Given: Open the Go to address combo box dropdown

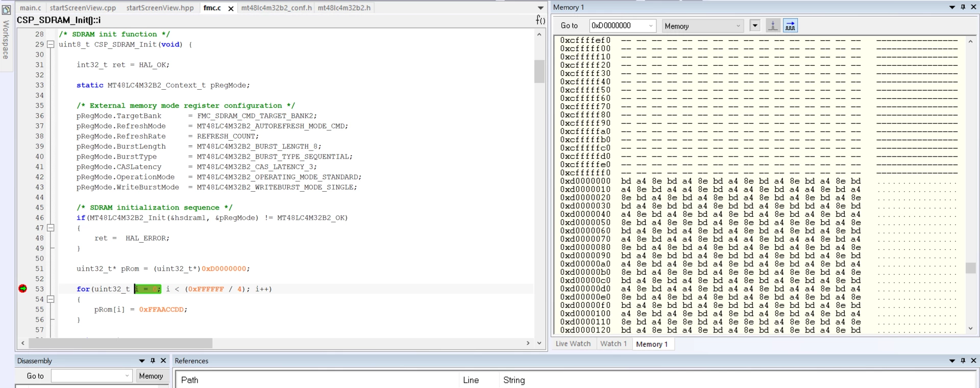Looking at the screenshot, I should (x=651, y=25).
